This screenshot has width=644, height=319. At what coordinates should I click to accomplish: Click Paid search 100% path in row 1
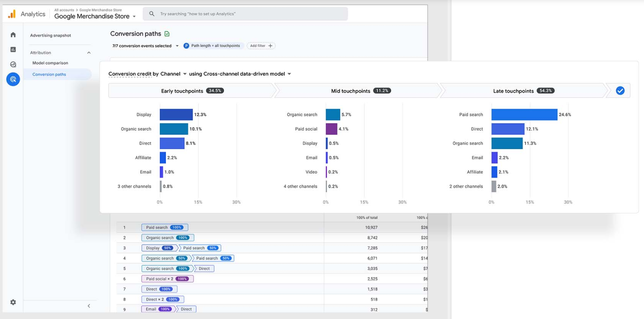(x=165, y=228)
